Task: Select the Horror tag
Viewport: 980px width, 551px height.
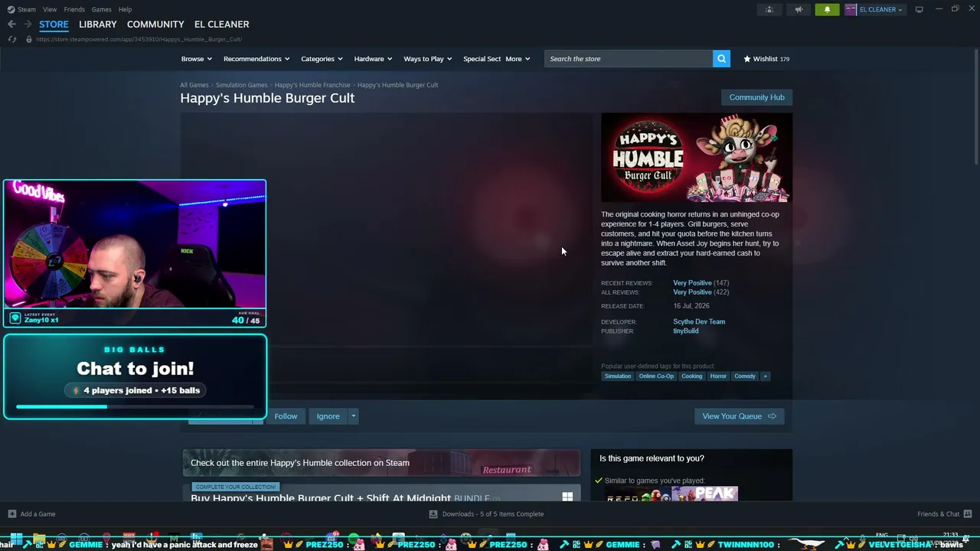Action: pos(718,377)
